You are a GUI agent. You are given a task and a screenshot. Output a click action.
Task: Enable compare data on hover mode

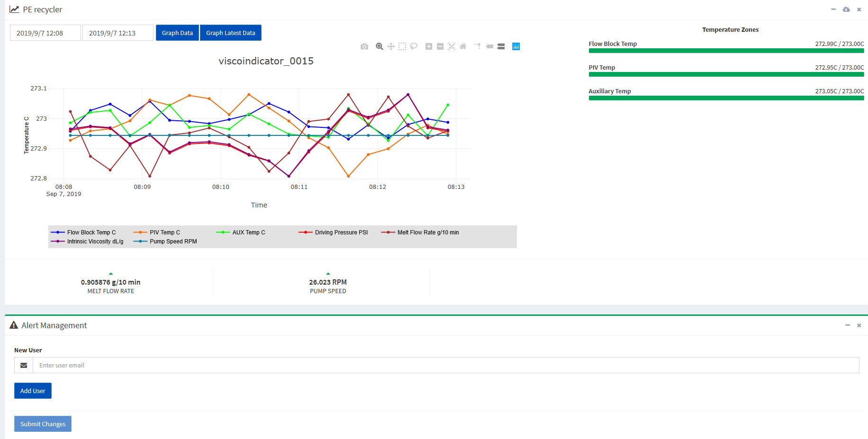501,46
